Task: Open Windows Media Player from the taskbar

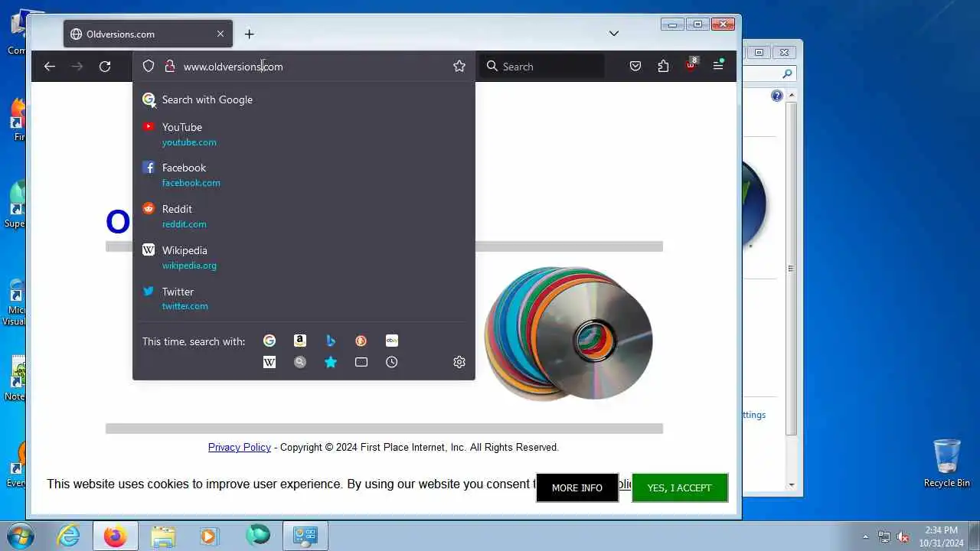Action: (x=210, y=536)
